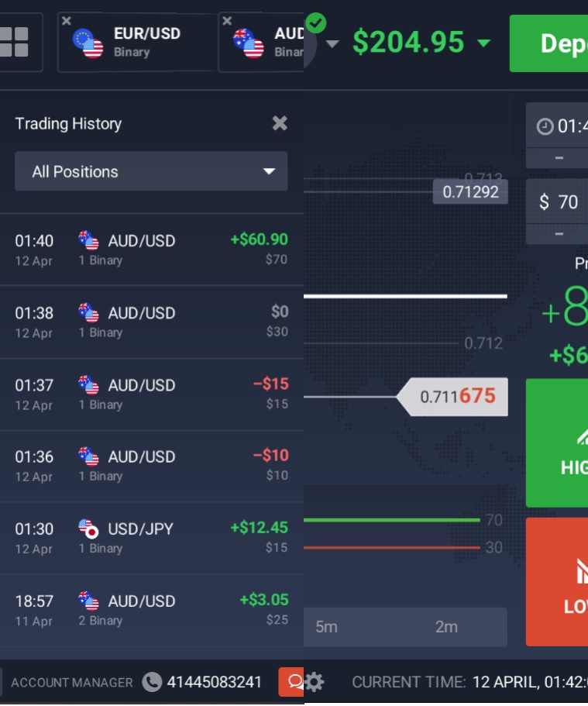Open the asset grid layout icon

coord(14,43)
